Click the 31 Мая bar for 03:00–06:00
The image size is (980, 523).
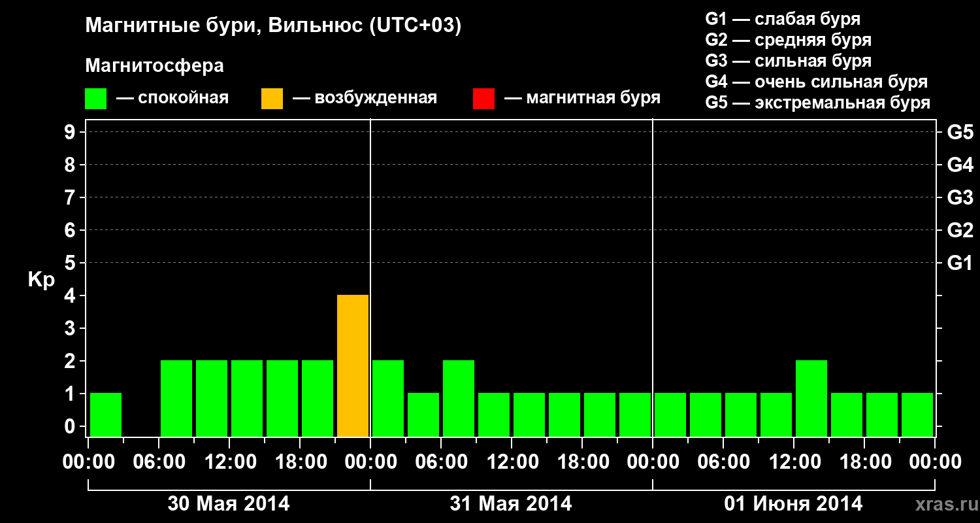pos(423,414)
